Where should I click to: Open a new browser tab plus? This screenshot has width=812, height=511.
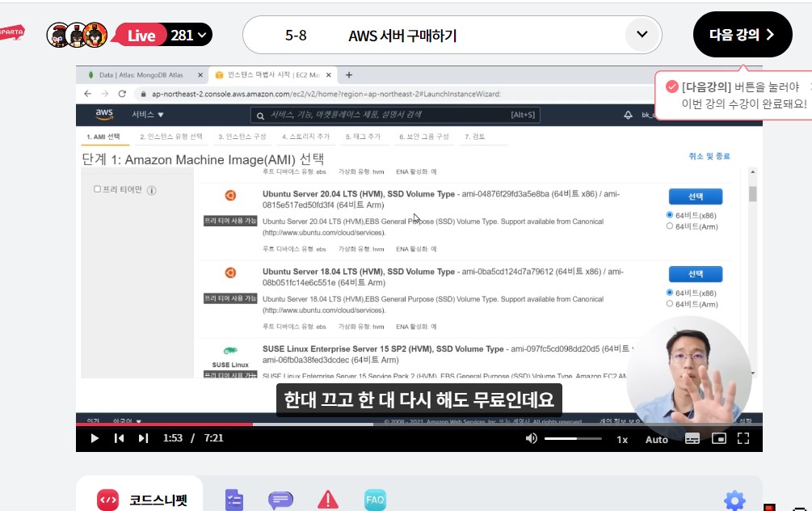[x=349, y=75]
